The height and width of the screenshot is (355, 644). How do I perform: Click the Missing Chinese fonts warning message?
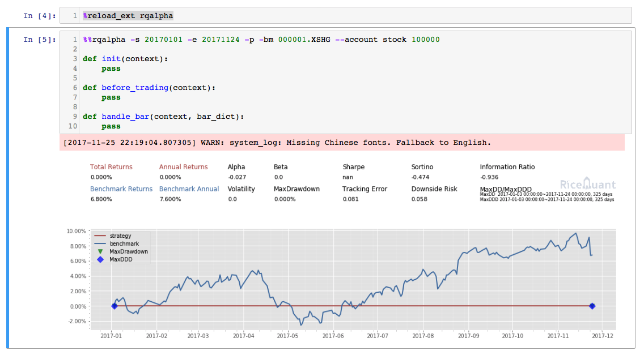(277, 143)
